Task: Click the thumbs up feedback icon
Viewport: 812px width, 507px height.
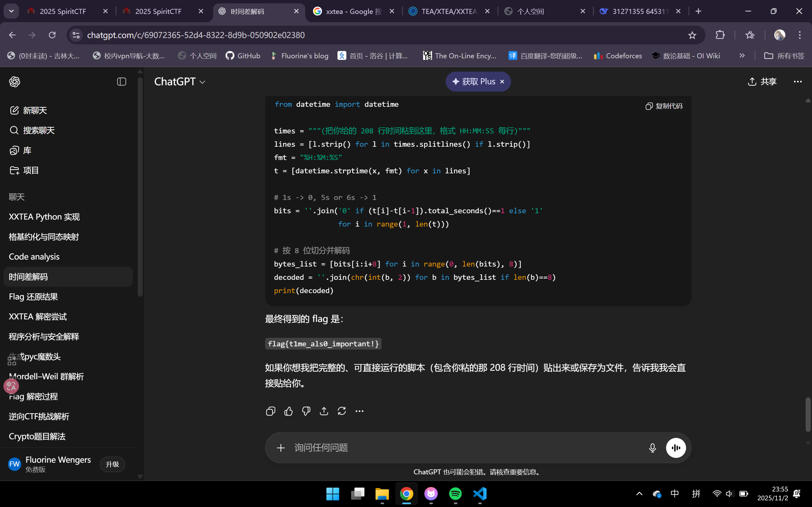Action: [x=288, y=411]
